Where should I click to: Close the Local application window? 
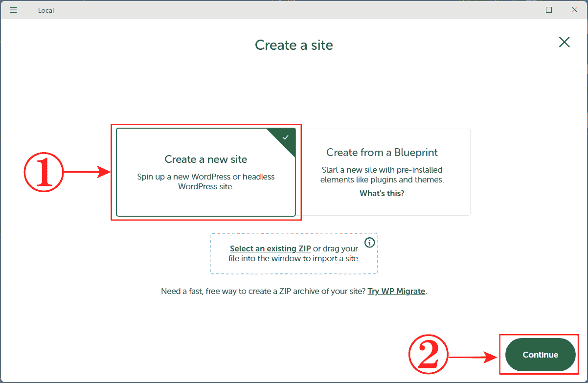point(574,10)
